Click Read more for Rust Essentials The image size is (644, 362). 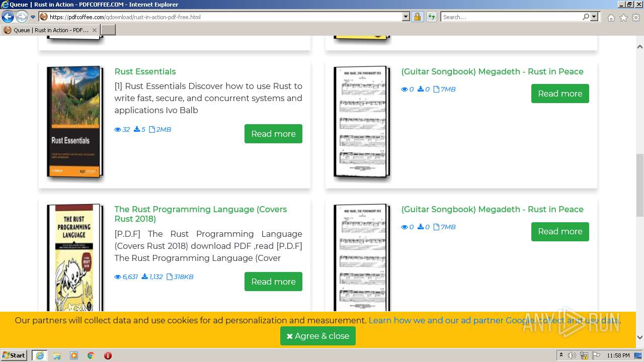click(273, 134)
